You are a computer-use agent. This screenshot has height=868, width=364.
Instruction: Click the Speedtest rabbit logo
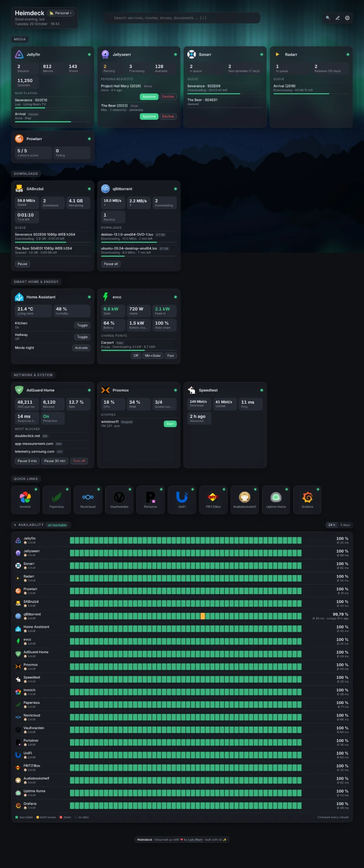[x=192, y=390]
